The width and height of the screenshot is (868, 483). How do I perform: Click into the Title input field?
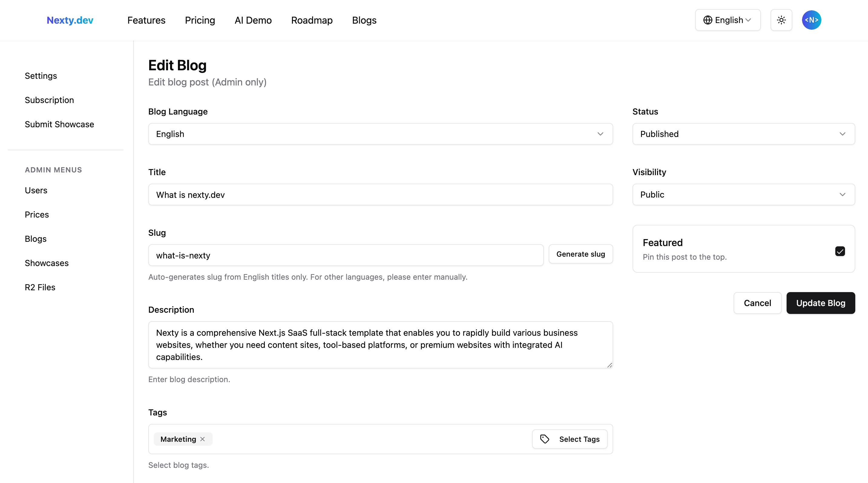(380, 195)
